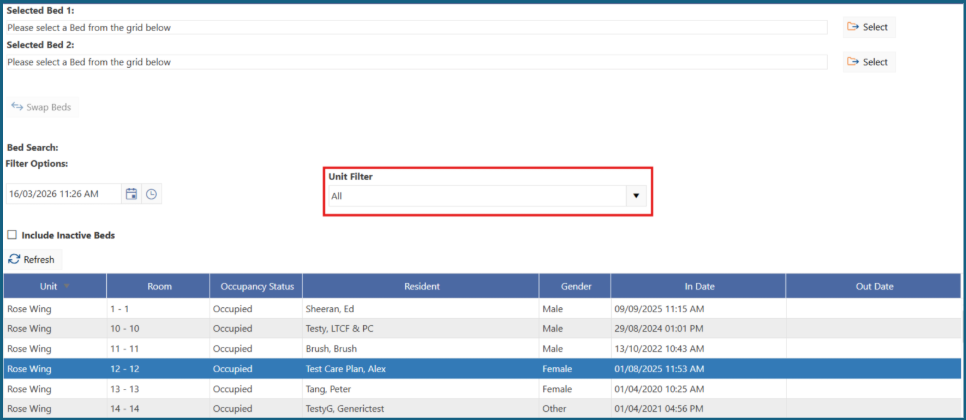Sort by the Resident column header
Screen dimensions: 966x420
point(421,286)
